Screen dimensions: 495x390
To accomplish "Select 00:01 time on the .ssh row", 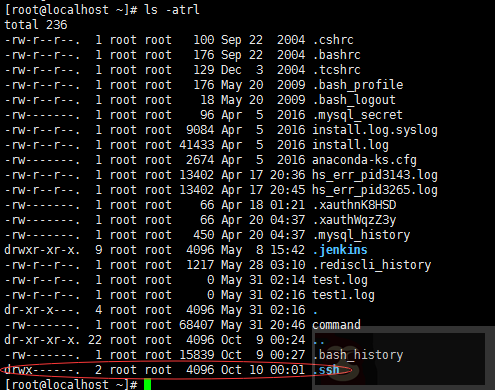I will click(287, 370).
